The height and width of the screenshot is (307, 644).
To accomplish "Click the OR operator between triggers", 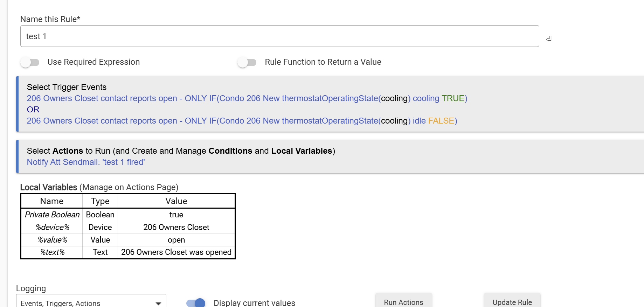I will (33, 110).
